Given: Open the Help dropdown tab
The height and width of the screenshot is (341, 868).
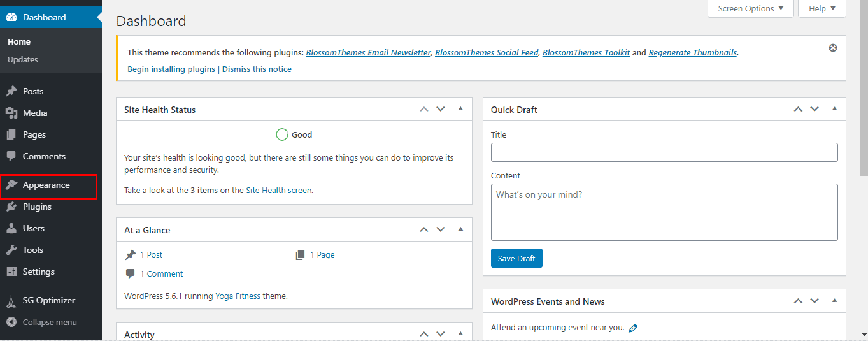Looking at the screenshot, I should (822, 8).
